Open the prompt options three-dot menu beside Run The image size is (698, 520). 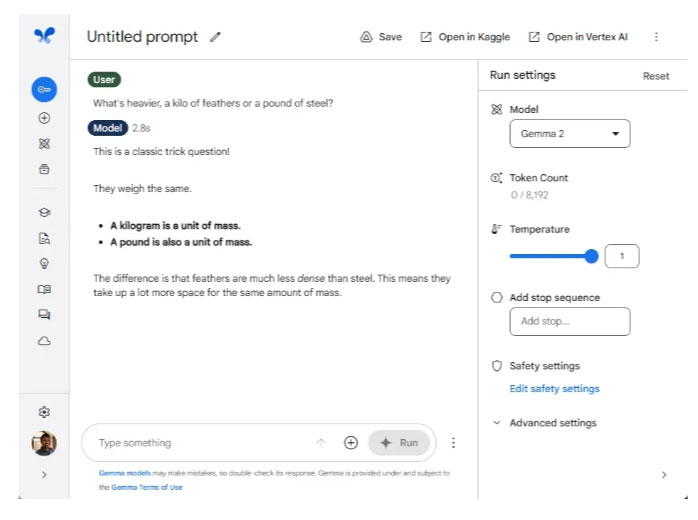[x=453, y=443]
